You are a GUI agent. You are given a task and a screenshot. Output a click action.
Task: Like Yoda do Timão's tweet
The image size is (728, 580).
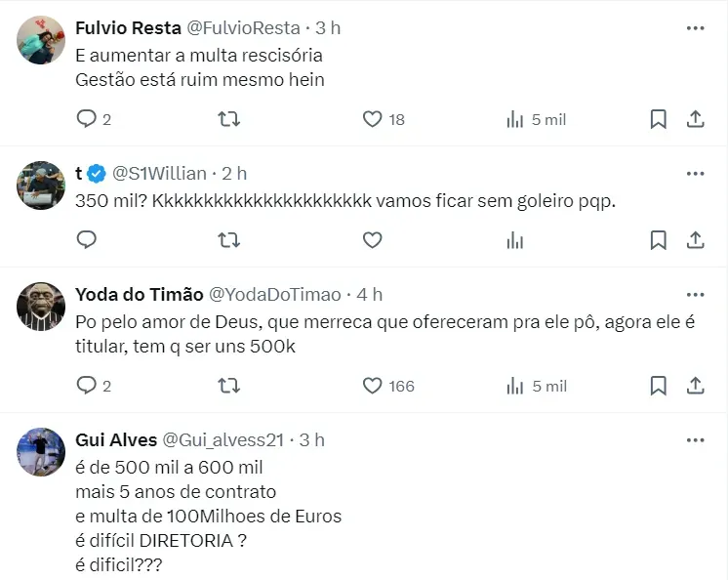point(372,386)
